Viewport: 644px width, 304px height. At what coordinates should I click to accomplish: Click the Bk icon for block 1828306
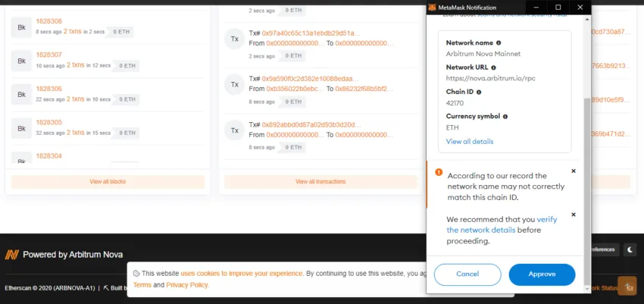pyautogui.click(x=21, y=95)
